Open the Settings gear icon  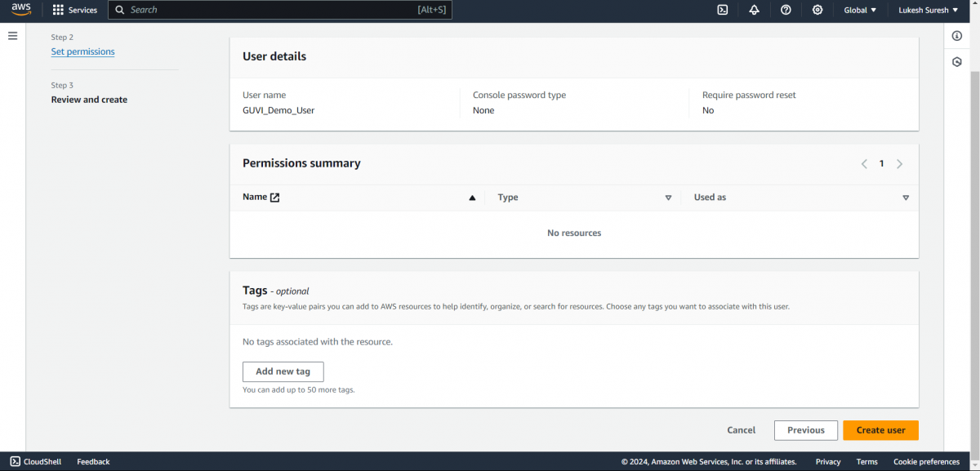click(x=817, y=10)
